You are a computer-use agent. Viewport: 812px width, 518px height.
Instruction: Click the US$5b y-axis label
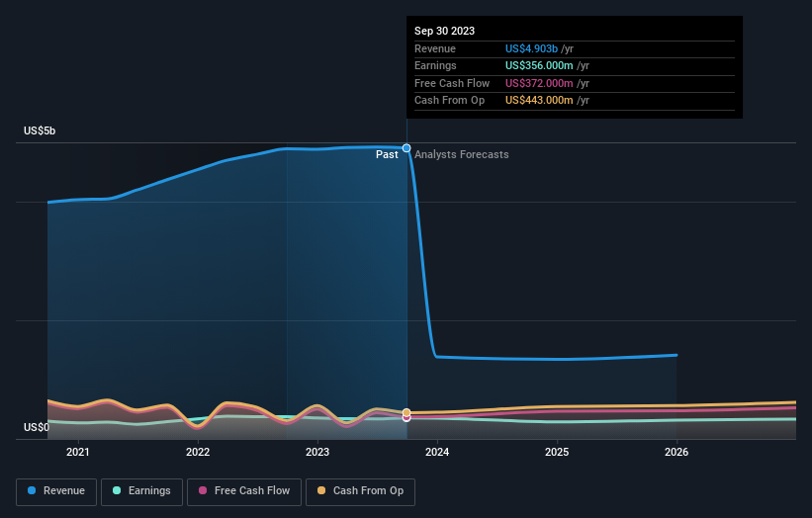click(40, 130)
